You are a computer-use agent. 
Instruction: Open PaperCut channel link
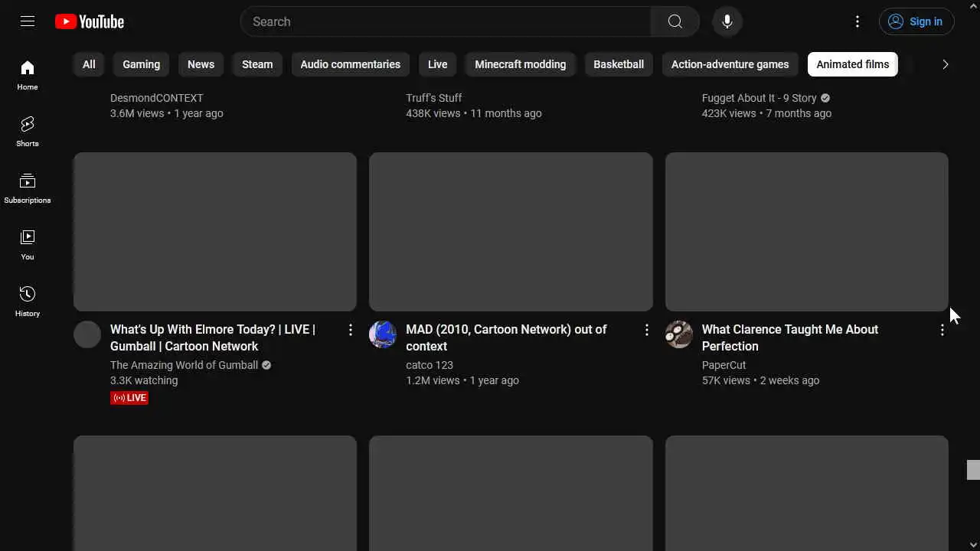[724, 365]
